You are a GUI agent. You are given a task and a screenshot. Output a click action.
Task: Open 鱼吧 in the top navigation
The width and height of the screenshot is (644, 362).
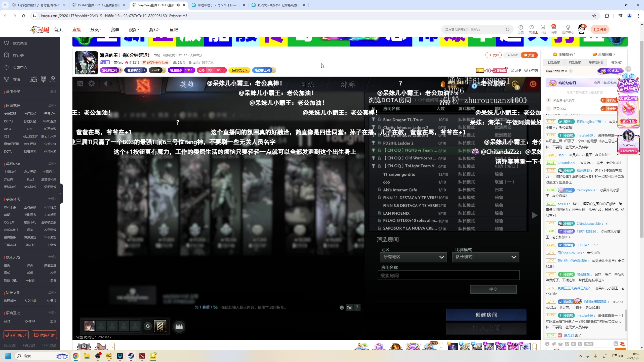pyautogui.click(x=174, y=30)
